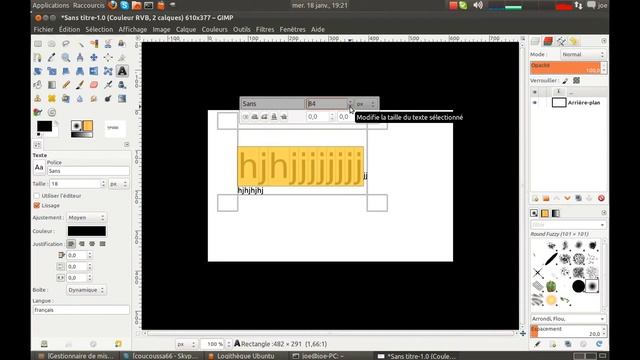Open the Édition menu
This screenshot has height=360, width=640.
tap(69, 29)
